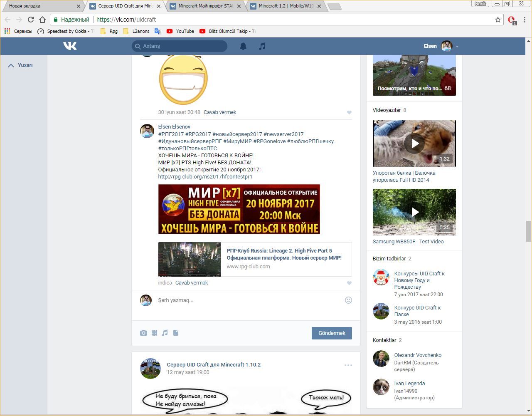Click the 12 may saat 19:00 timestamp
Image resolution: width=532 pixels, height=416 pixels.
[188, 372]
